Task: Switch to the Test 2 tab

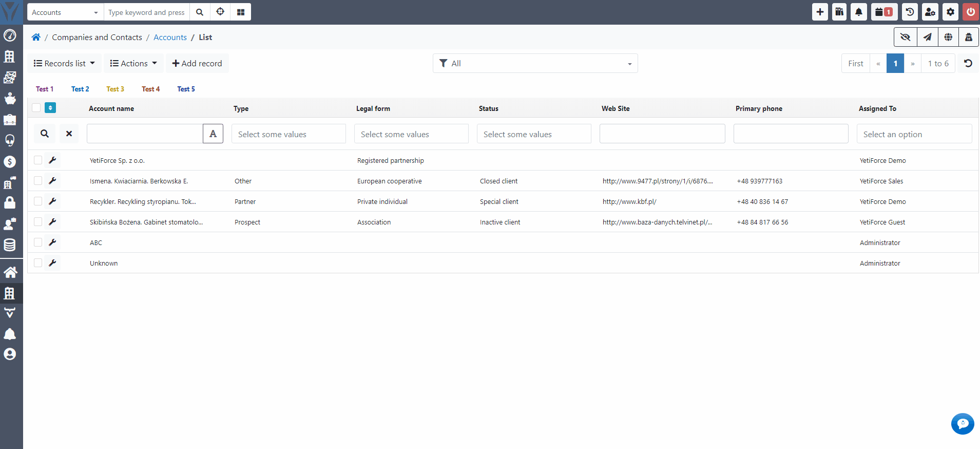Action: tap(80, 89)
